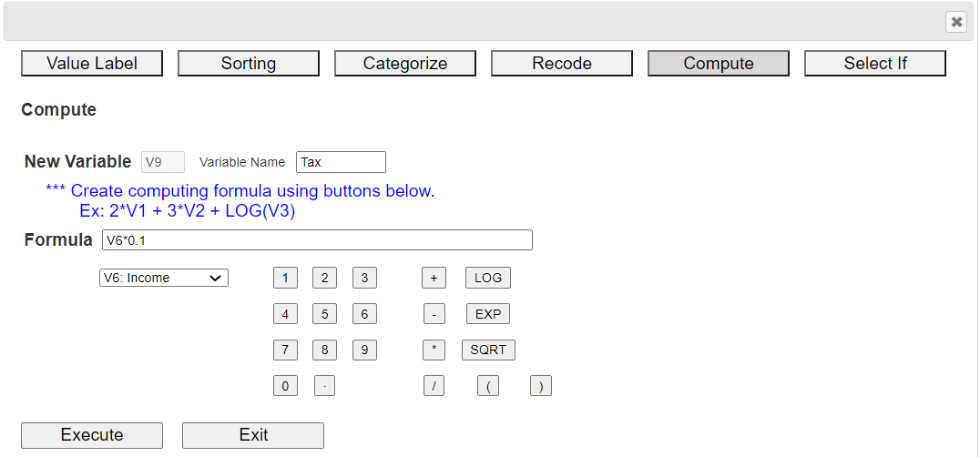Insert the division (/) operator
980x457 pixels.
[434, 387]
